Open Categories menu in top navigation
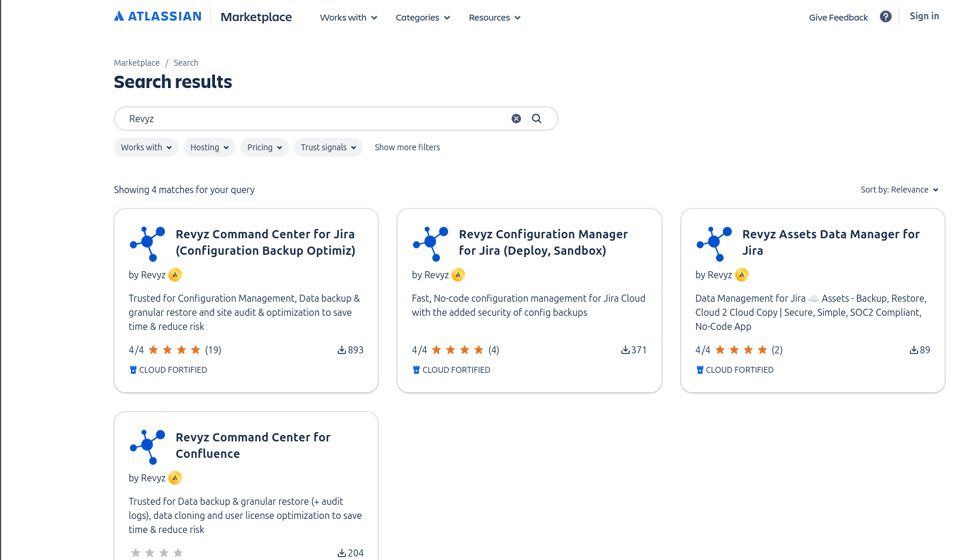This screenshot has height=560, width=978. pyautogui.click(x=422, y=18)
